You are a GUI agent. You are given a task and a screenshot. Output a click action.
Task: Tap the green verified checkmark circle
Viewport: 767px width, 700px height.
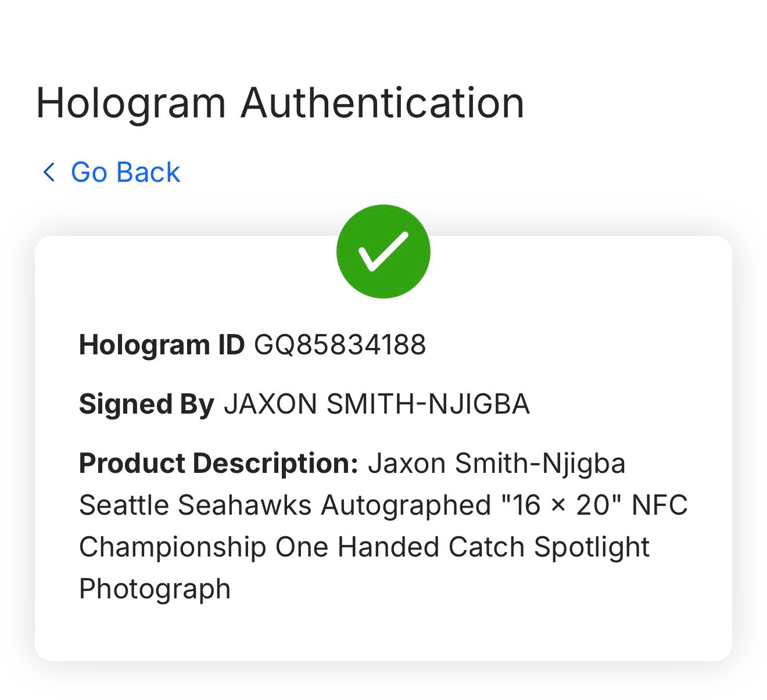click(383, 251)
